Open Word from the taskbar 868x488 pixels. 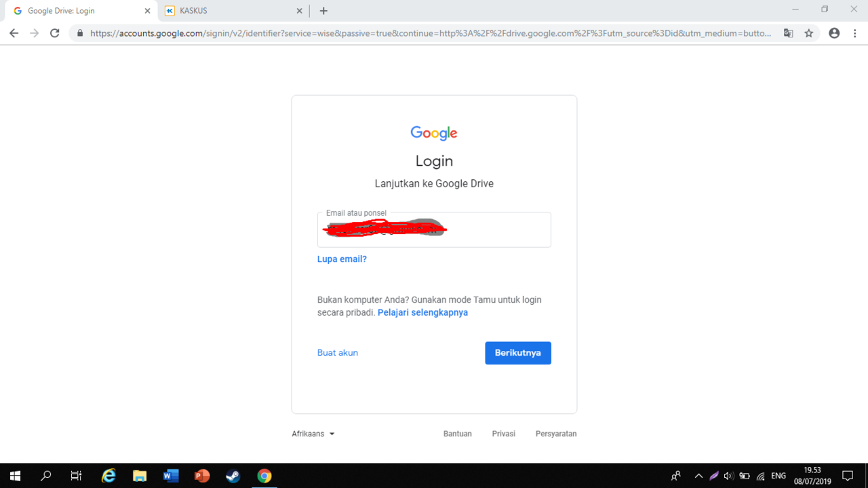(170, 476)
